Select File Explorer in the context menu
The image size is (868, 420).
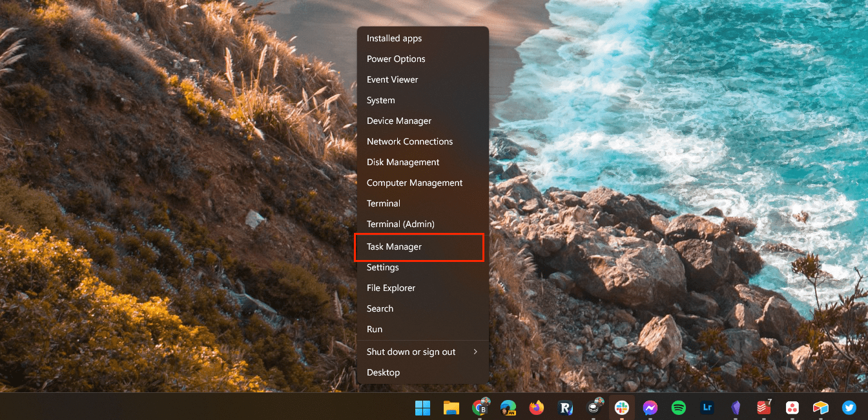click(x=422, y=288)
